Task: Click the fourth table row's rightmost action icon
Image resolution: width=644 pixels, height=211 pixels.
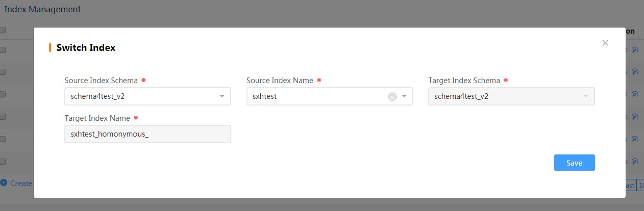Action: [x=635, y=117]
